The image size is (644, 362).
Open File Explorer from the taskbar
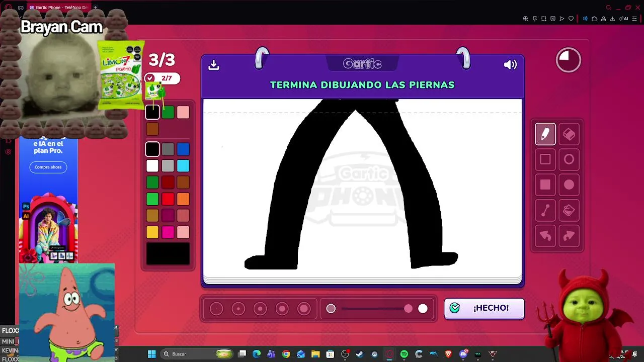(315, 354)
